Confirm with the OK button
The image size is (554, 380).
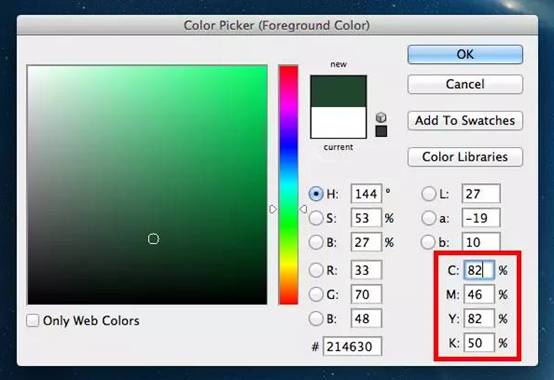[x=465, y=54]
